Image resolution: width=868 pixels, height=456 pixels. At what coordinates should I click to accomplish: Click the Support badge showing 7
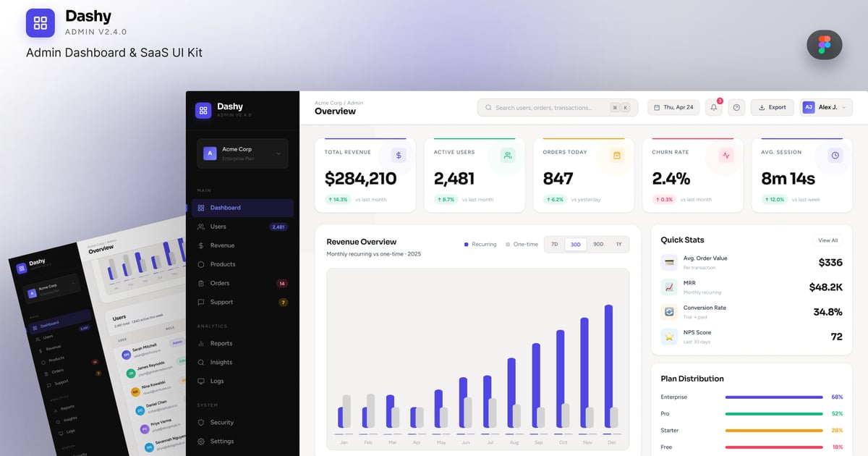click(x=283, y=302)
